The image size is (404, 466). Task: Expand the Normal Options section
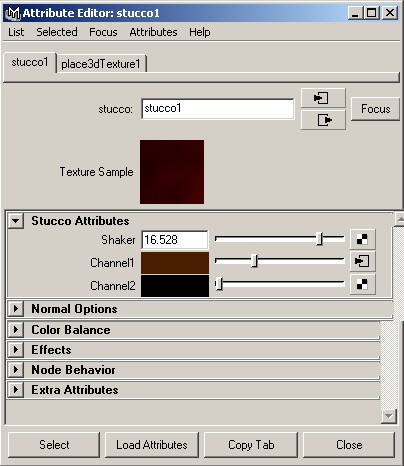pyautogui.click(x=16, y=309)
